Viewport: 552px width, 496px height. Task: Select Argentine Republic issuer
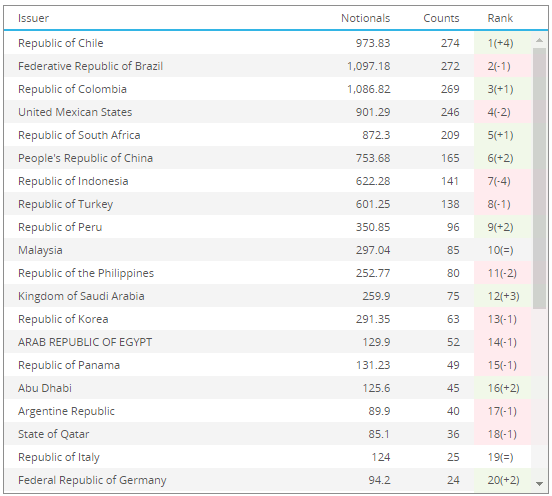pos(66,411)
